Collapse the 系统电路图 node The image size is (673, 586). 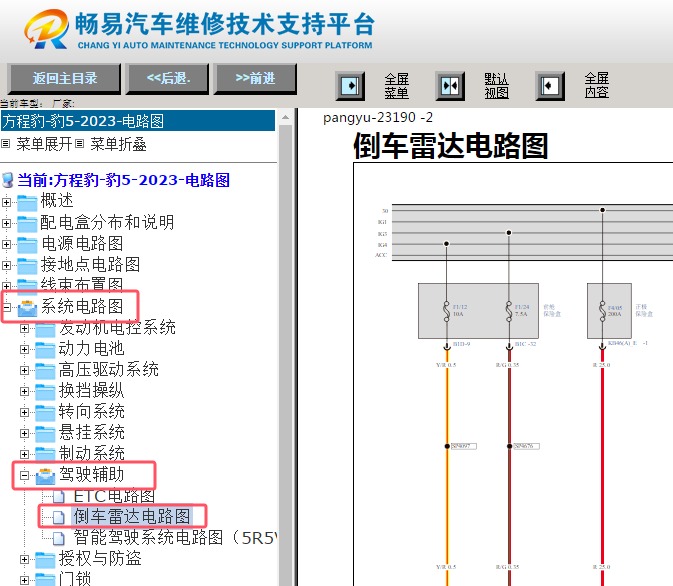(6, 307)
